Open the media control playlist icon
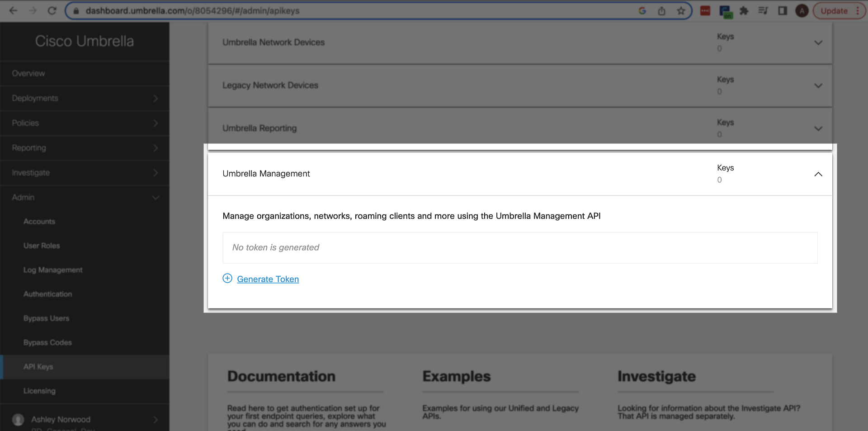This screenshot has width=868, height=431. tap(763, 11)
